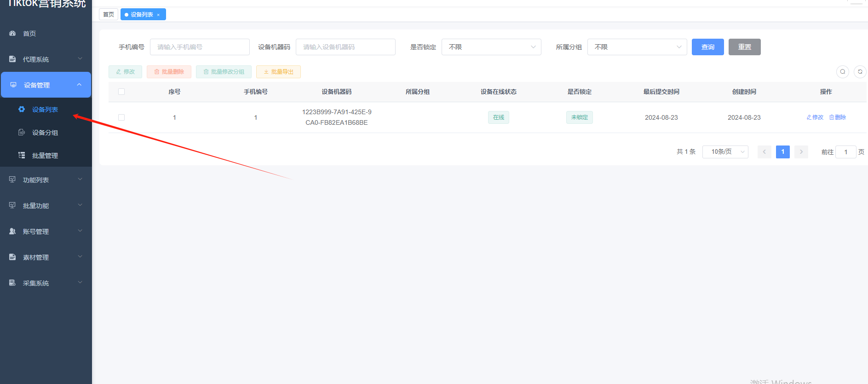Close the 设备列表 tab

[158, 15]
